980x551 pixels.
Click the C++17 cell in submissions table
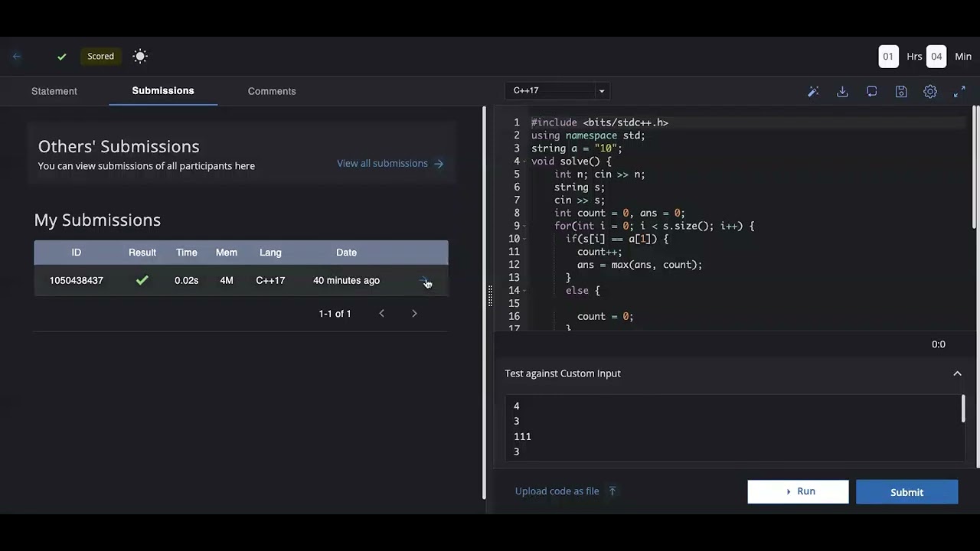tap(270, 280)
